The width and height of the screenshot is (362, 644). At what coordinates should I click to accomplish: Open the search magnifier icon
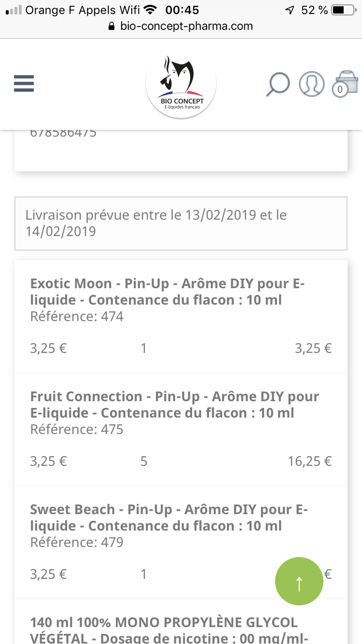(x=278, y=84)
